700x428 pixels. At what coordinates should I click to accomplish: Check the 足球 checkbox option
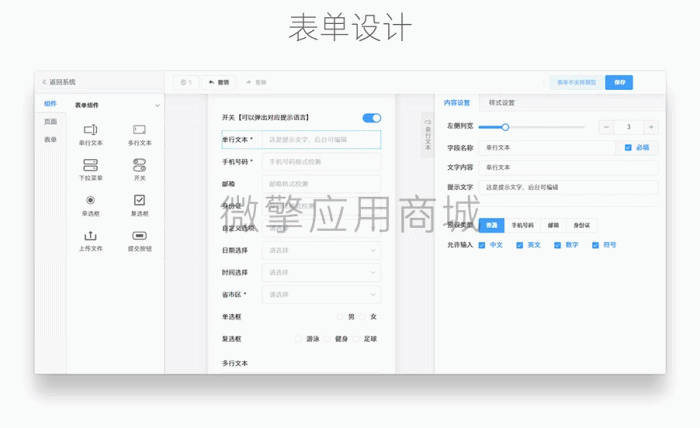356,339
